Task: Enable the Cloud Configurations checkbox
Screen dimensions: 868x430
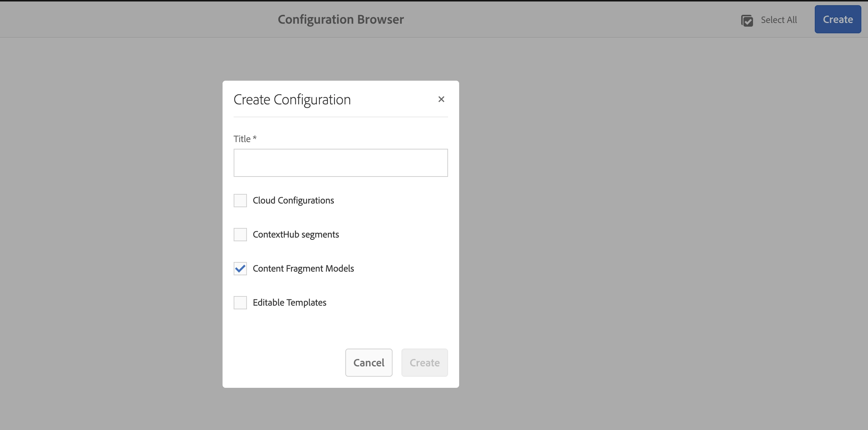Action: (240, 201)
